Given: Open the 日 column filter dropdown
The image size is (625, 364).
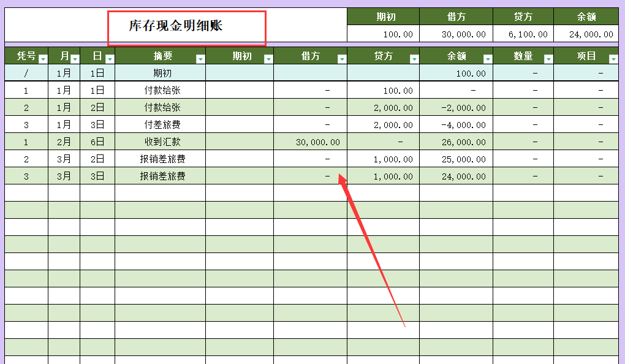Looking at the screenshot, I should click(110, 59).
